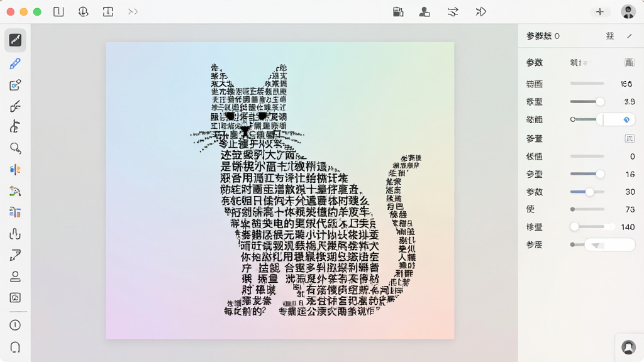Click the import box arrow icon
Image resolution: width=644 pixels, height=362 pixels.
[x=108, y=11]
